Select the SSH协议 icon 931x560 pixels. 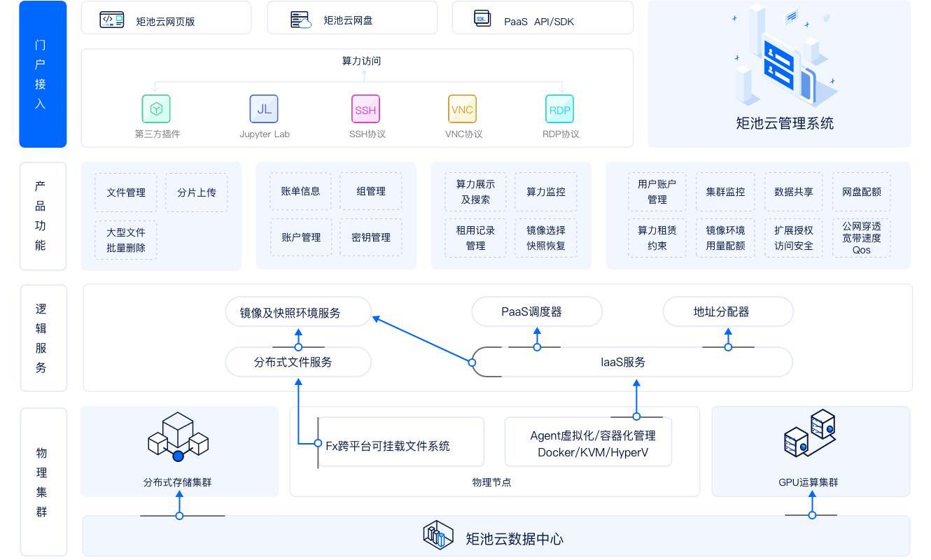(x=365, y=109)
